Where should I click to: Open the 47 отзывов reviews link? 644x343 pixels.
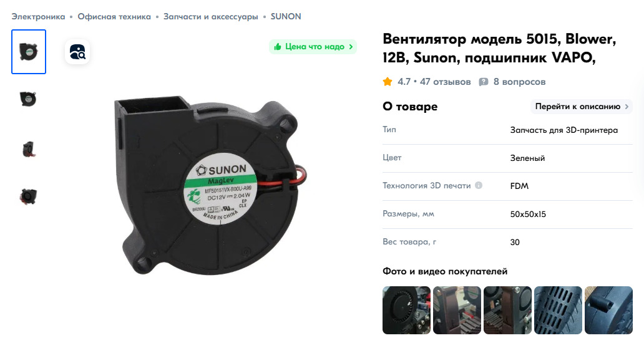[445, 82]
